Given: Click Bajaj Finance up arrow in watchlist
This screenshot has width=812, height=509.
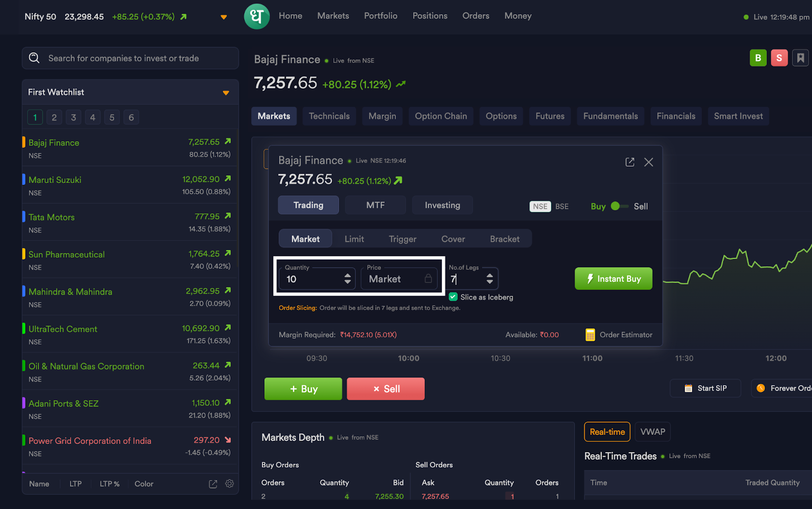Looking at the screenshot, I should tap(228, 141).
